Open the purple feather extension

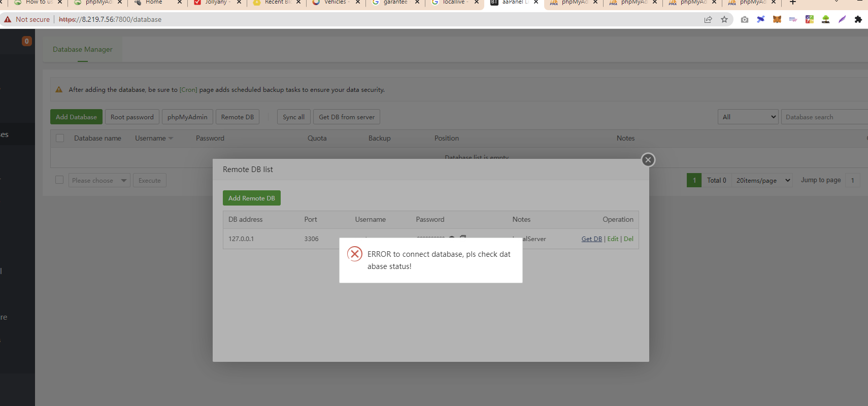point(842,19)
